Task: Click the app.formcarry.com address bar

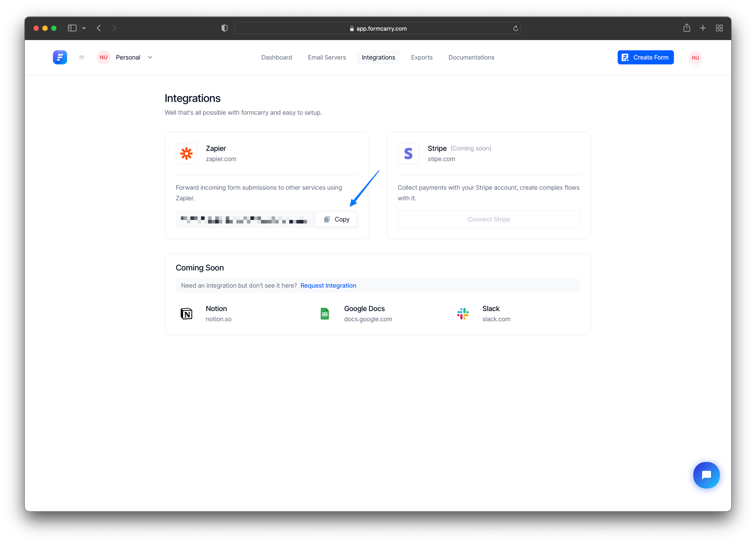Action: point(378,28)
